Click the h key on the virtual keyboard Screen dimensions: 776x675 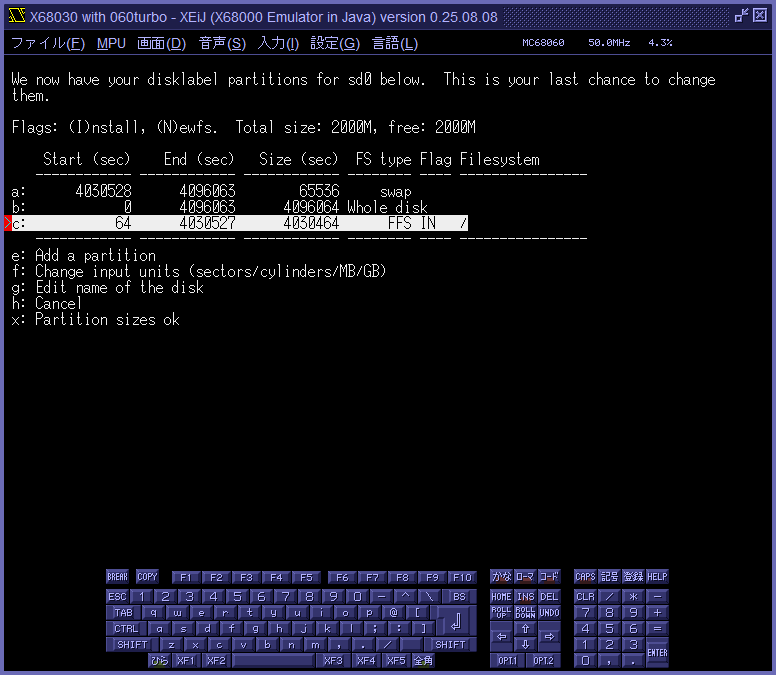tap(280, 628)
